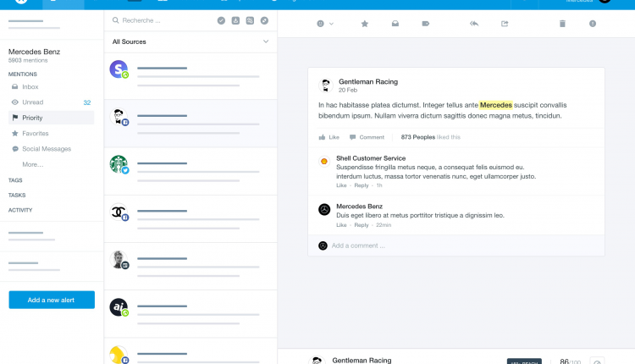Image resolution: width=635 pixels, height=364 pixels.
Task: Click the 5903 mentions count text
Action: (x=28, y=60)
